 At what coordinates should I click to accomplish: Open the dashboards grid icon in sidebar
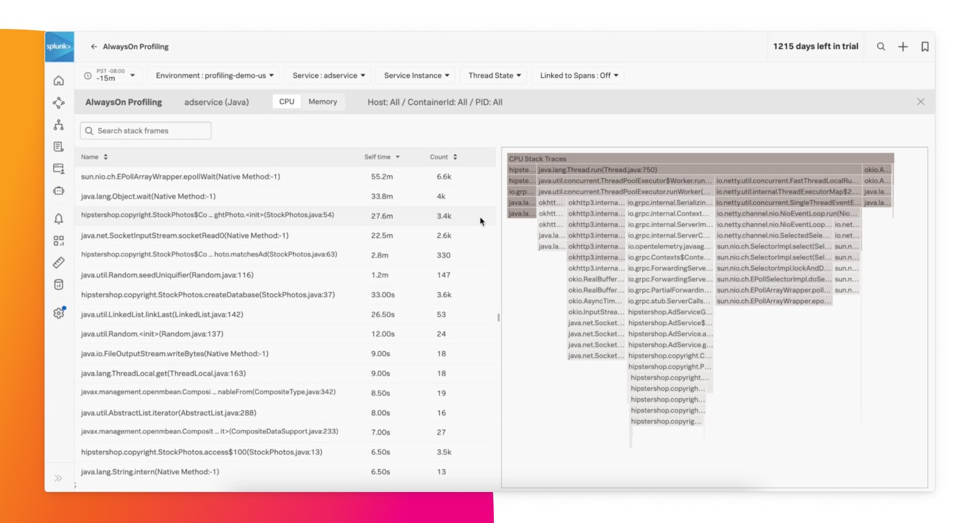click(59, 241)
